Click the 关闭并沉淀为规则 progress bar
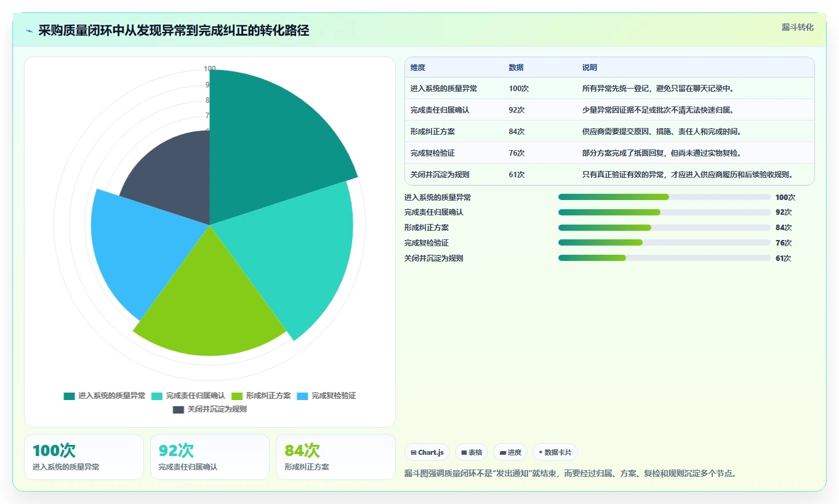 tap(664, 258)
